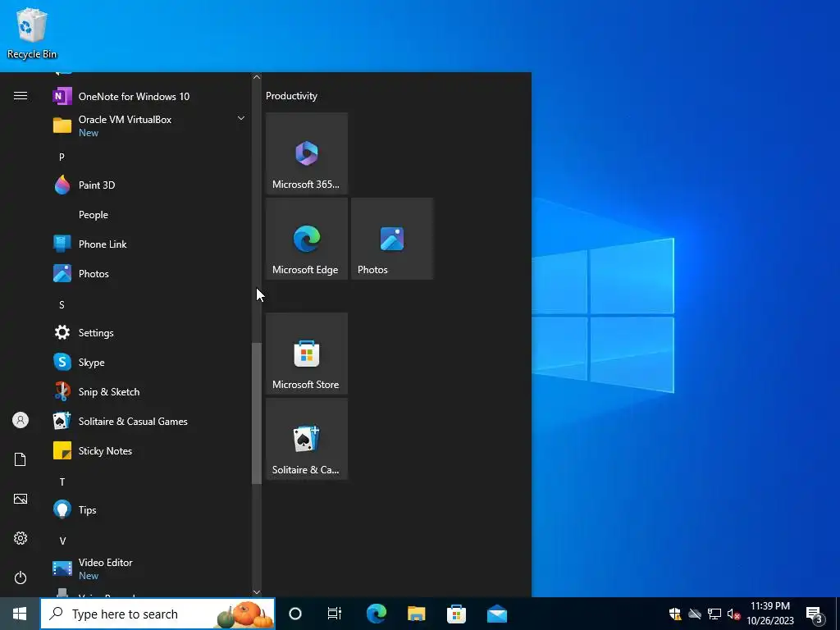Open People from the app list

coord(150,214)
